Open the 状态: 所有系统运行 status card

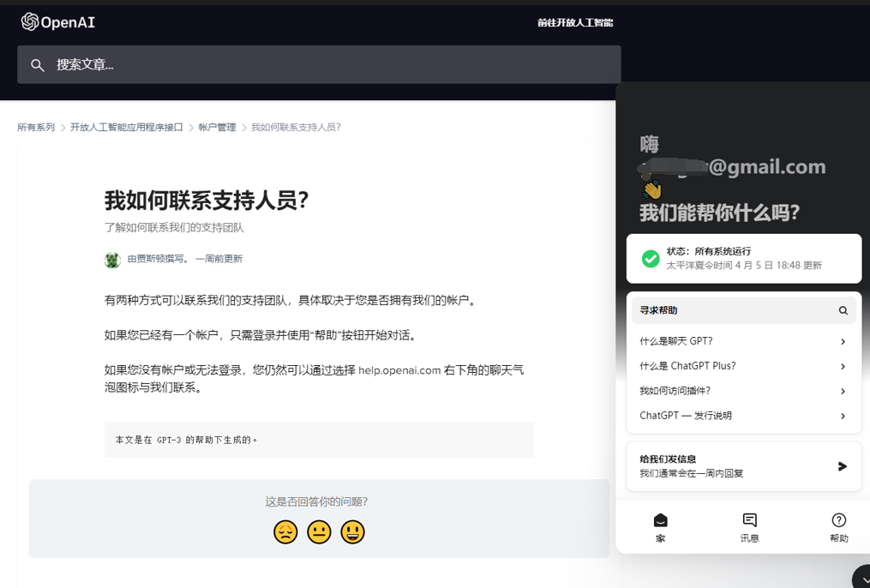click(x=743, y=259)
